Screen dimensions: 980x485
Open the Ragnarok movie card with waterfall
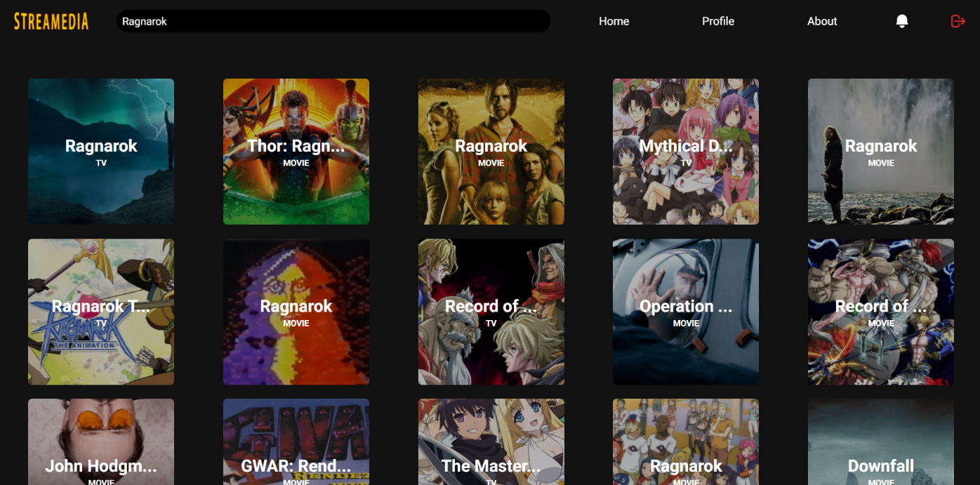(x=881, y=152)
